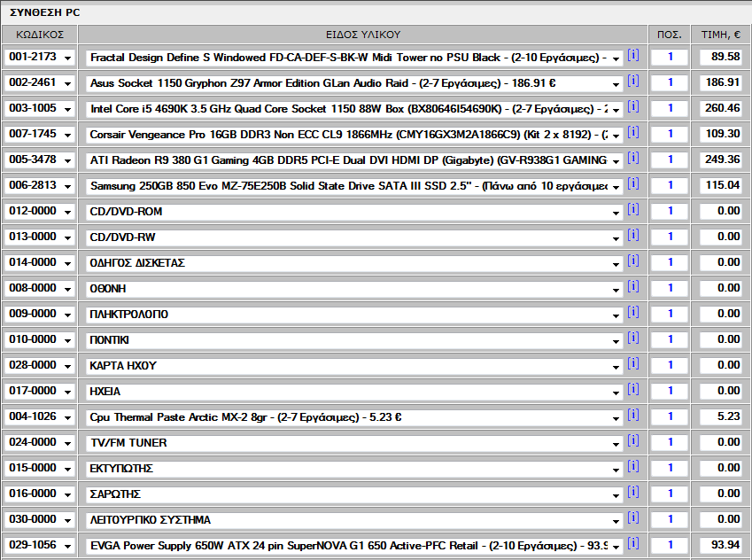Click info icon in the ΟΘΟΝΗ row
This screenshot has height=560, width=752.
633,286
